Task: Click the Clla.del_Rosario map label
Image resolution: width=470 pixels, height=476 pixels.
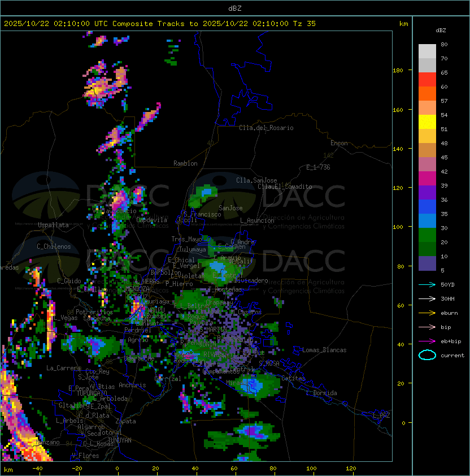Action: click(x=266, y=128)
